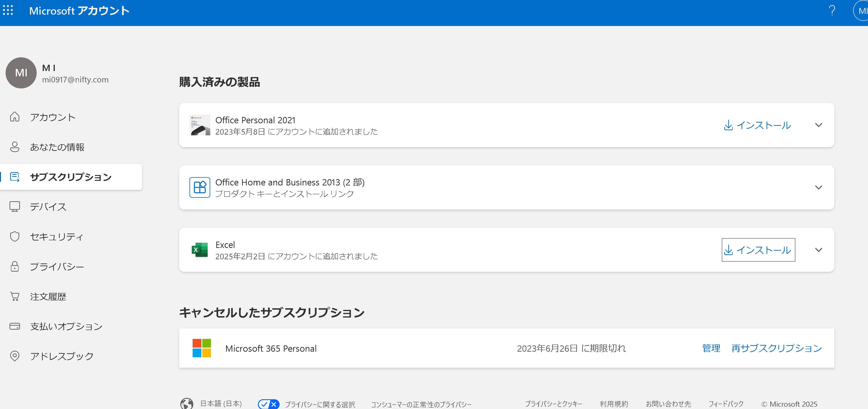
Task: Click the cart icon beside 注文履歴
Action: point(14,296)
